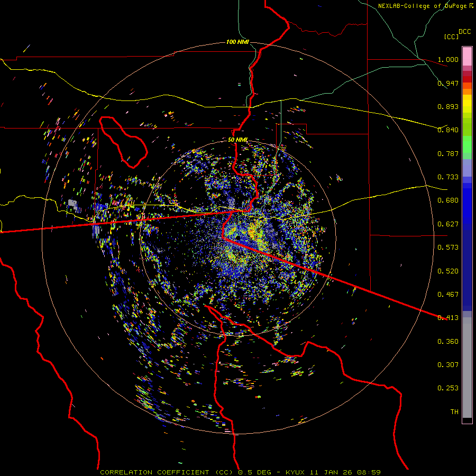
Task: Pick the bright green color bar segment
Action: pos(467,144)
